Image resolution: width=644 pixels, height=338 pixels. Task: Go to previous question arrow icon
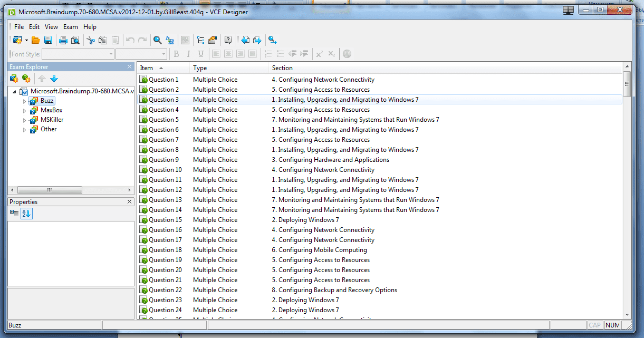tap(245, 40)
